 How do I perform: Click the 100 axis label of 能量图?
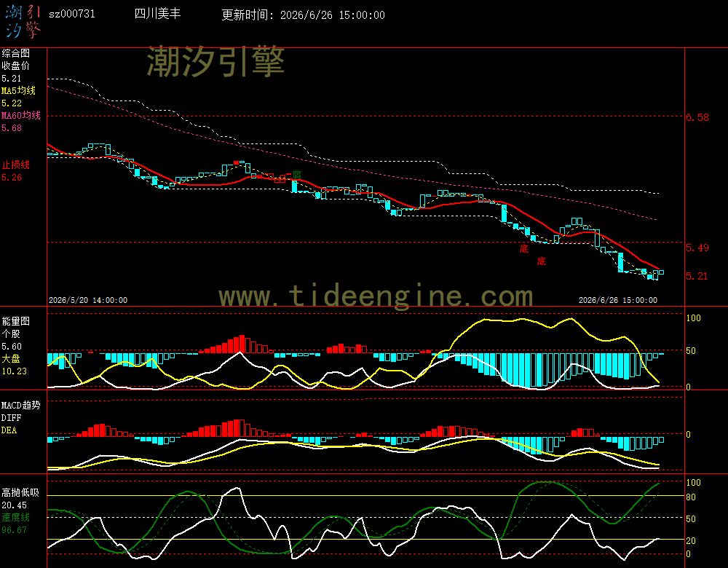(x=693, y=318)
